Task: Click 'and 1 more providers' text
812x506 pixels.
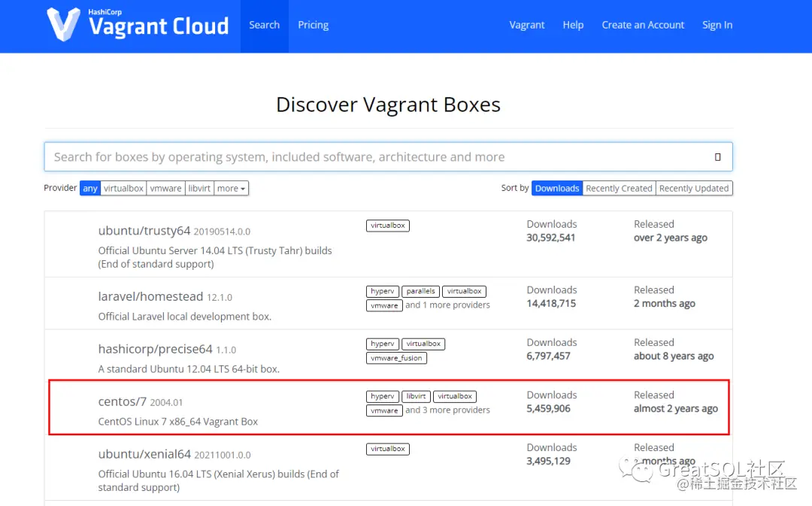Action: (x=447, y=305)
